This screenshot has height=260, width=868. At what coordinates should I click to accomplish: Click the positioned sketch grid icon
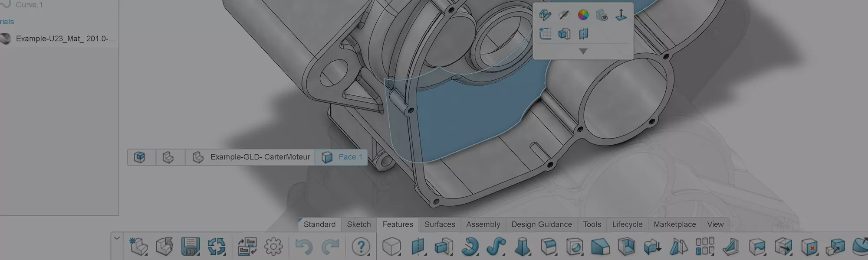click(x=545, y=33)
